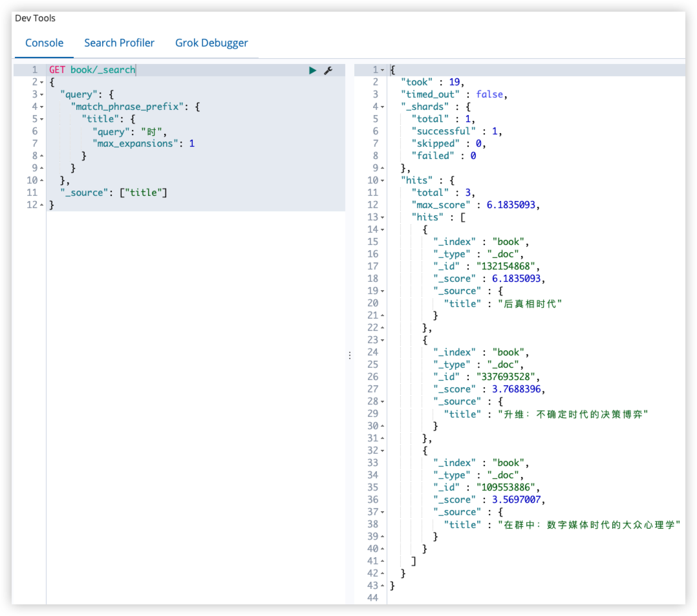Collapse second hit object on response line 23

[x=382, y=340]
